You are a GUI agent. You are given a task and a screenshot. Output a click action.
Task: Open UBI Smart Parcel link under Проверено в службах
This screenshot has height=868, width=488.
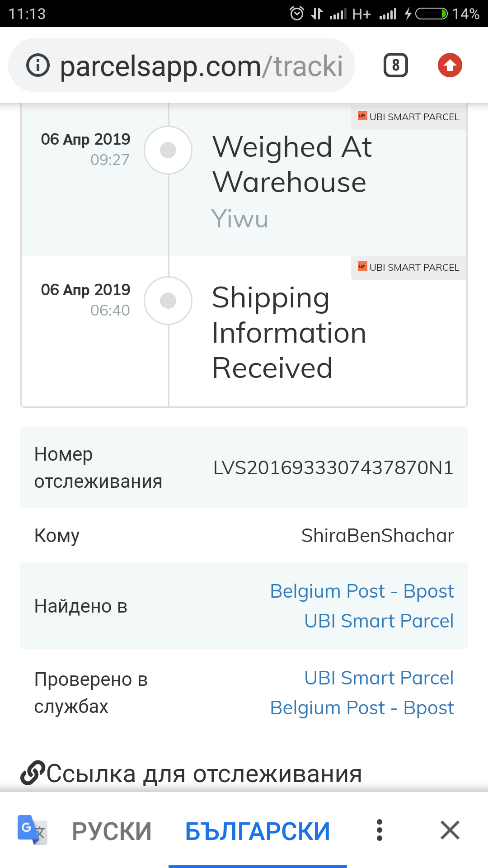click(x=379, y=678)
